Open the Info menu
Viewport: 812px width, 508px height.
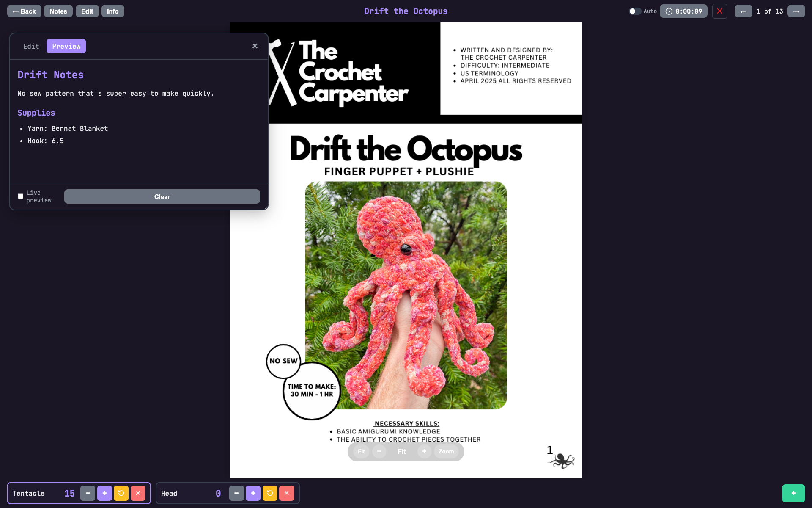pyautogui.click(x=112, y=11)
